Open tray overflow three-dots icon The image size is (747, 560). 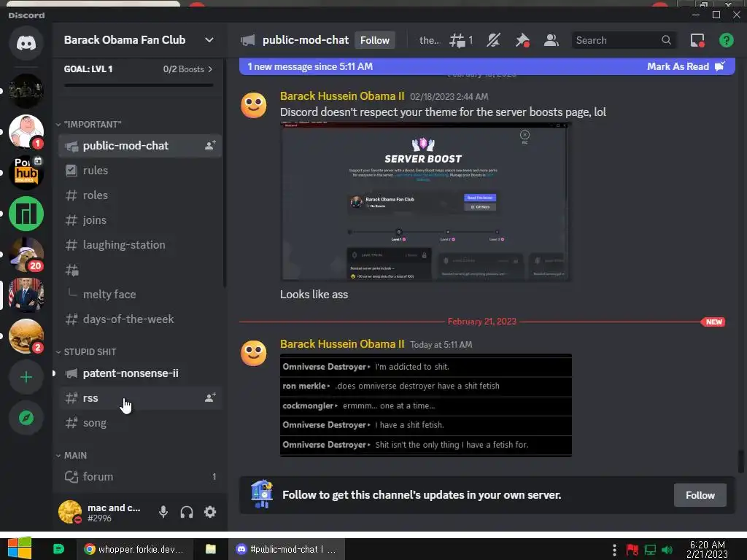click(x=614, y=550)
